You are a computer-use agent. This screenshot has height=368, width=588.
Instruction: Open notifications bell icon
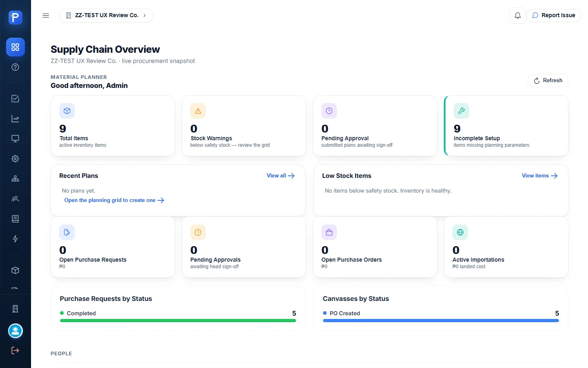[518, 16]
